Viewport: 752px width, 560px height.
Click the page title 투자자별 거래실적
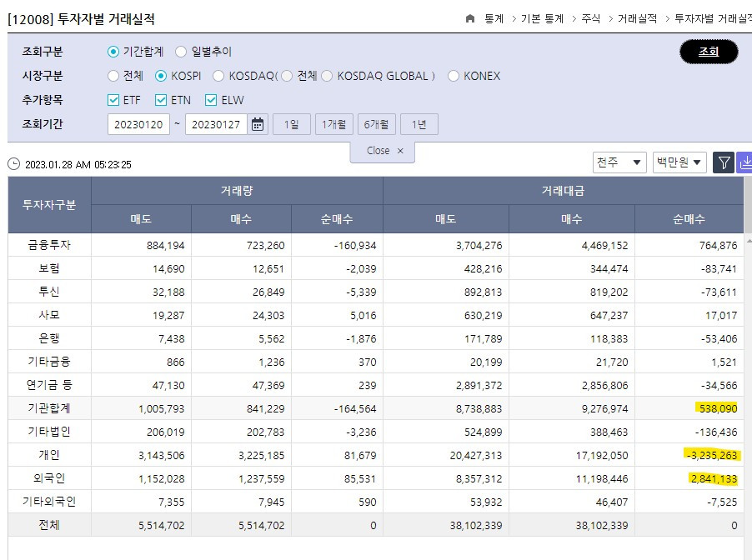[106, 18]
